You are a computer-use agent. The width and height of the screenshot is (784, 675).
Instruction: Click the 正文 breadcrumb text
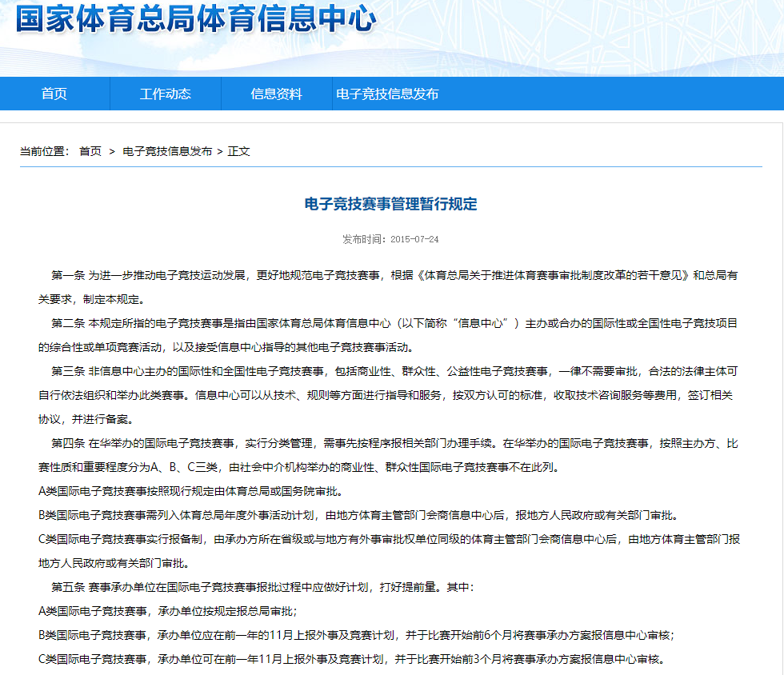coord(238,151)
